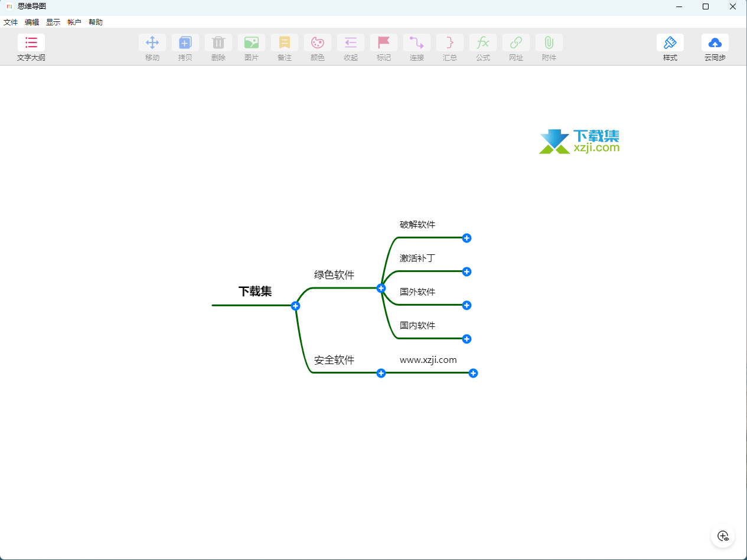The width and height of the screenshot is (747, 560).
Task: Toggle the plus node after 下载集
Action: coord(296,306)
